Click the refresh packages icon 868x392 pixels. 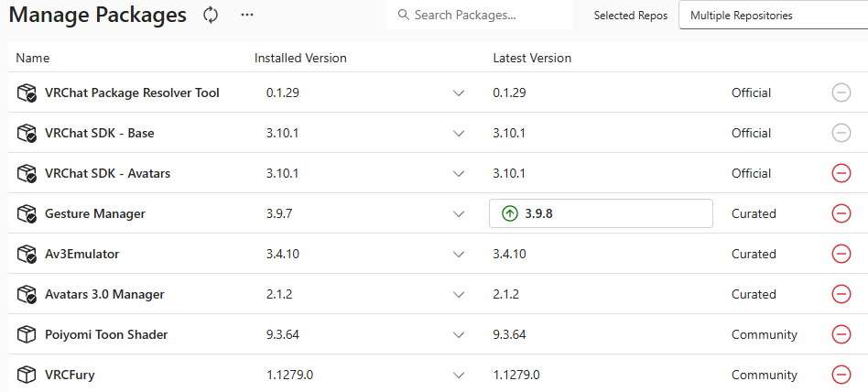coord(212,15)
